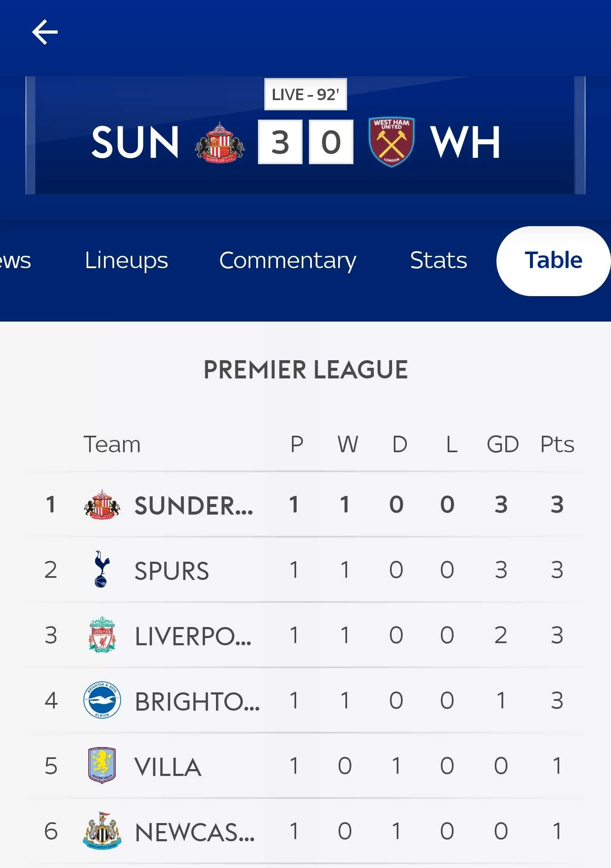Tap the back arrow icon

click(x=45, y=32)
